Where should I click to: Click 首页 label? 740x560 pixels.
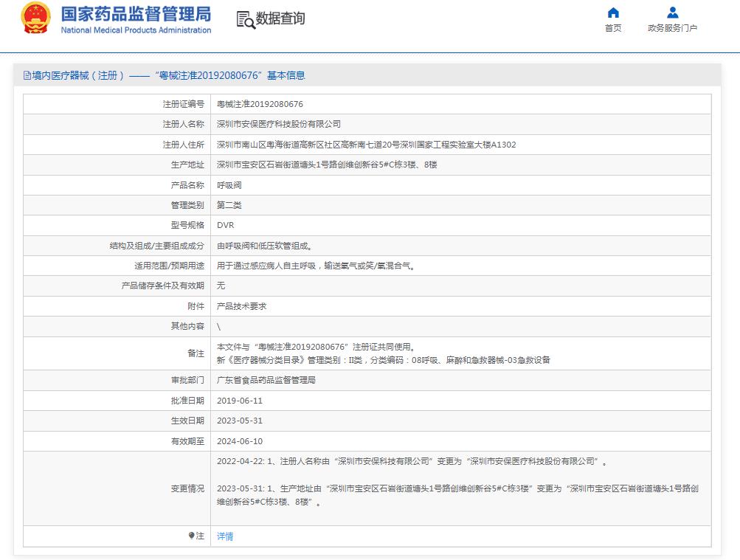click(x=613, y=28)
